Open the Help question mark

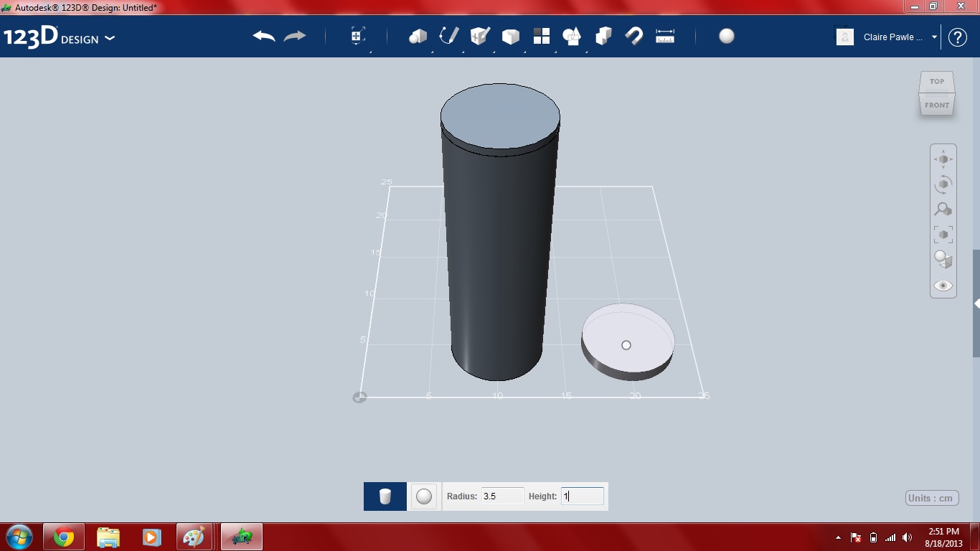pyautogui.click(x=958, y=37)
